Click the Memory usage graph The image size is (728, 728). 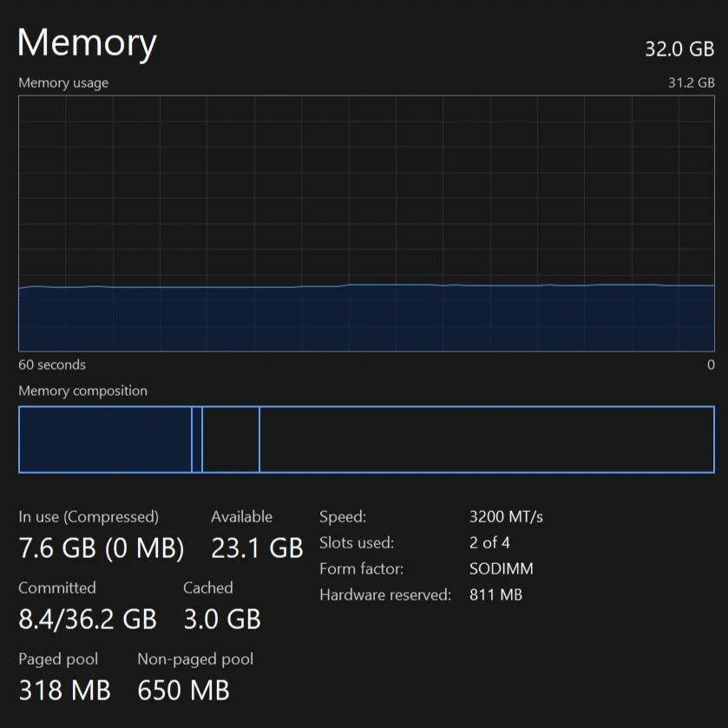pos(366,223)
